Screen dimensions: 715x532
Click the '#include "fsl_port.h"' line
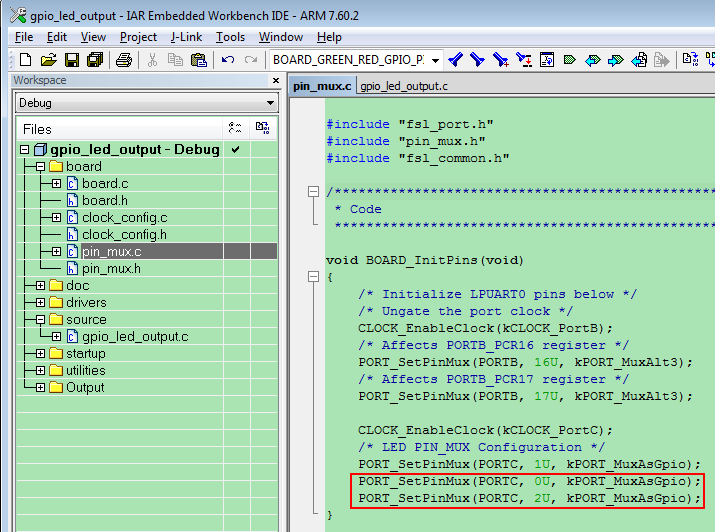pos(409,124)
